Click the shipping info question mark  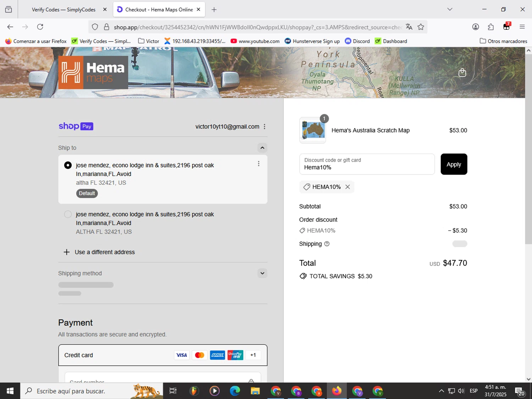coord(327,244)
